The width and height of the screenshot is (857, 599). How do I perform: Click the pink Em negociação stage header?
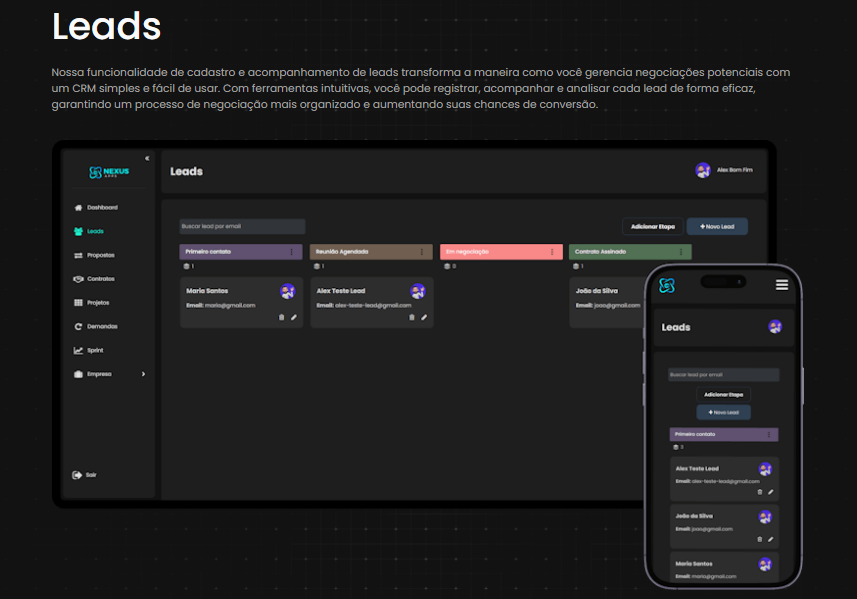click(x=501, y=252)
